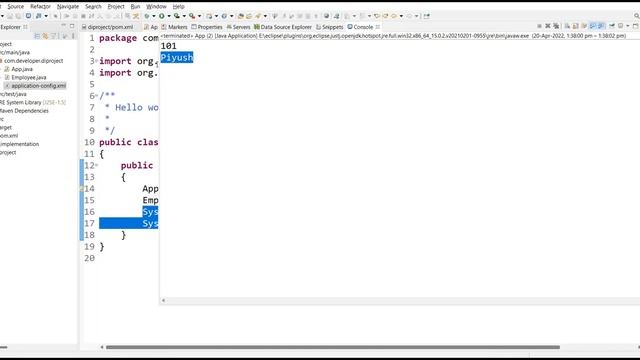The height and width of the screenshot is (360, 640).
Task: Switch to the diproject/pom.xml editor tab
Action: pos(108,27)
